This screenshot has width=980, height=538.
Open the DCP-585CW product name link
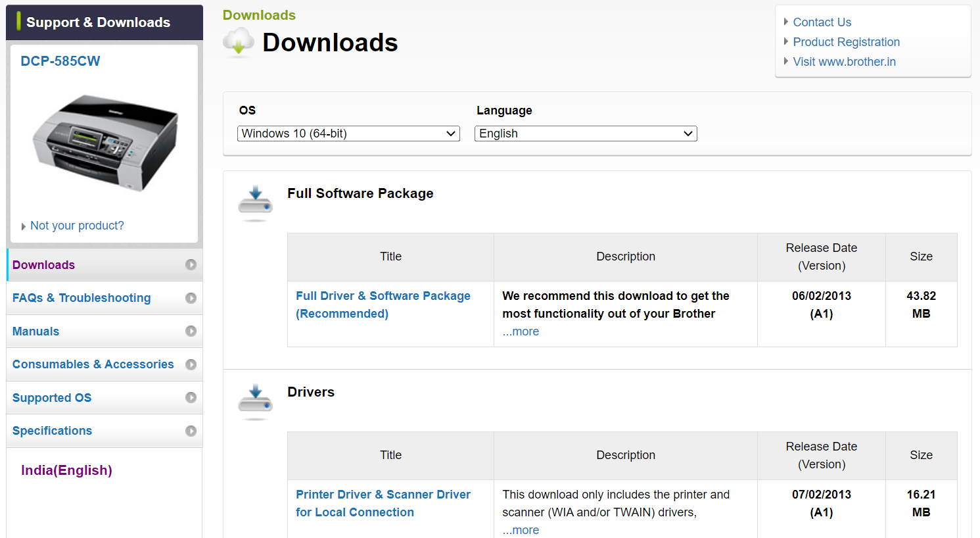60,61
